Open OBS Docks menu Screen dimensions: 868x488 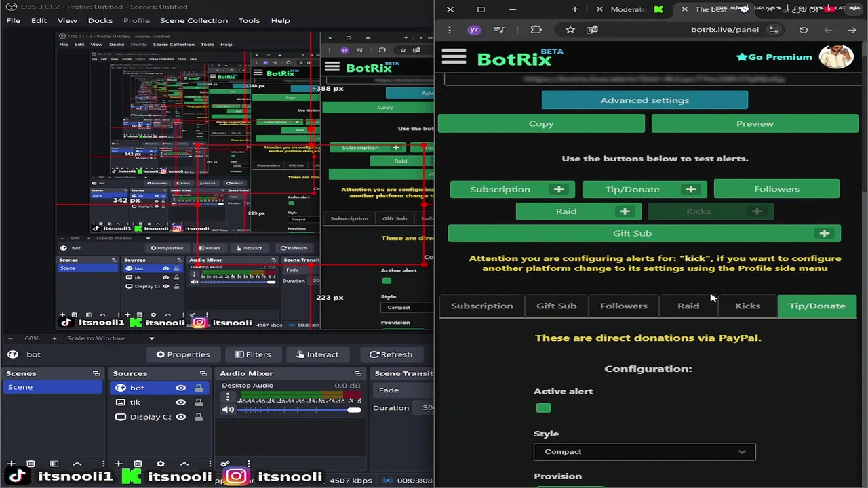point(100,20)
